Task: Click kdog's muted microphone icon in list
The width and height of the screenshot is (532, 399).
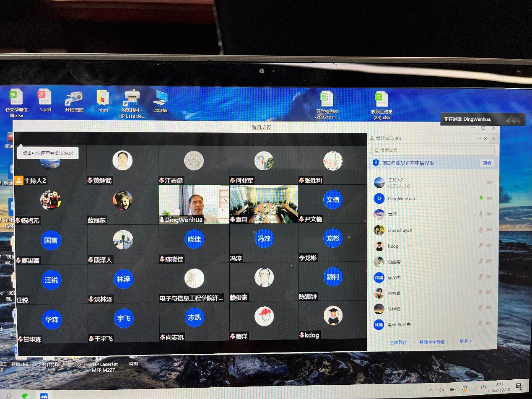Action: click(x=481, y=246)
